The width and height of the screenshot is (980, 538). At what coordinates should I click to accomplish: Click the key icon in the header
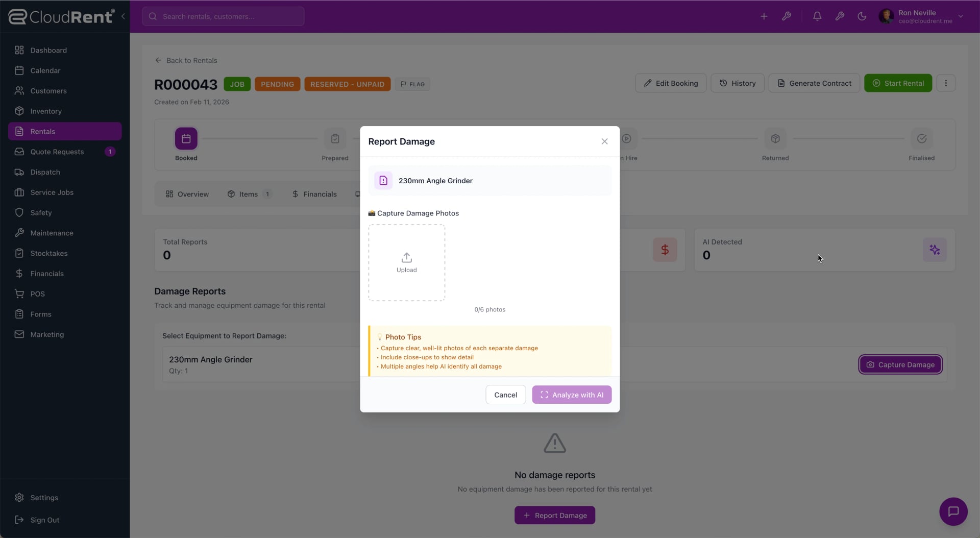pyautogui.click(x=840, y=16)
